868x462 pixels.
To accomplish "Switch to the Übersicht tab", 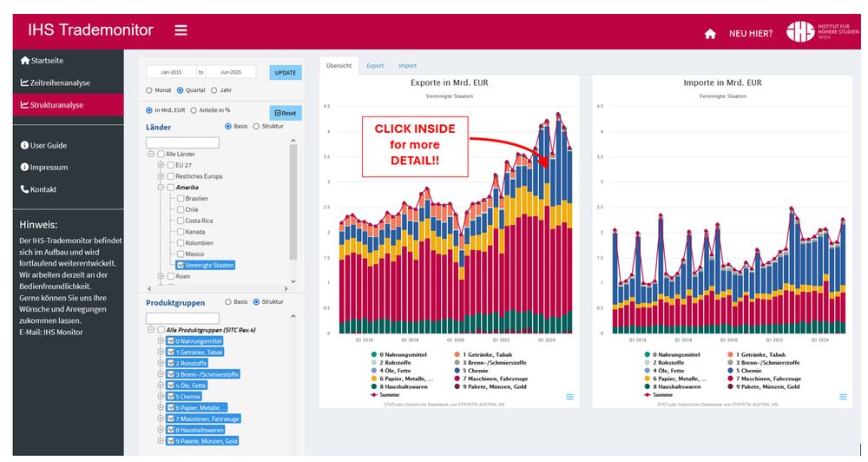I will [339, 65].
